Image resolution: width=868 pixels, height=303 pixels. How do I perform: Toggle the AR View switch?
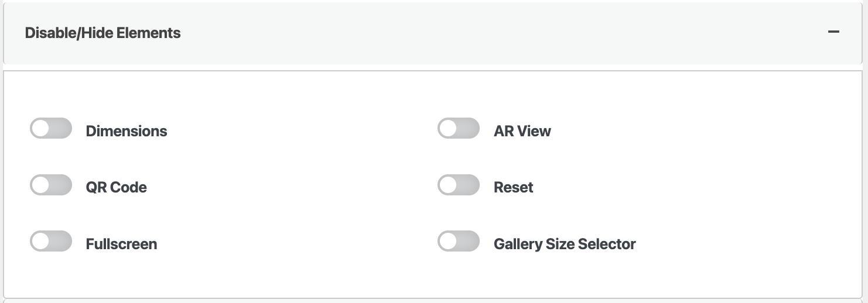click(x=459, y=129)
